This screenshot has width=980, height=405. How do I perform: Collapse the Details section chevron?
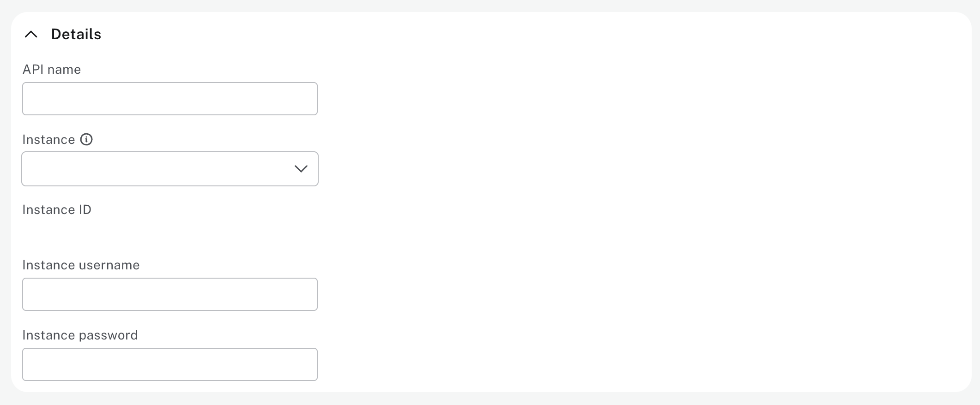point(31,34)
